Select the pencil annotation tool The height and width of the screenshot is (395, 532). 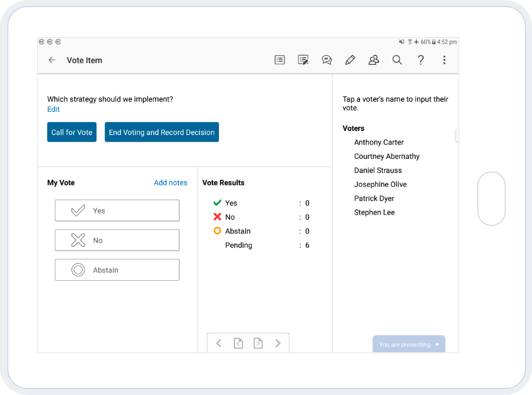point(350,60)
